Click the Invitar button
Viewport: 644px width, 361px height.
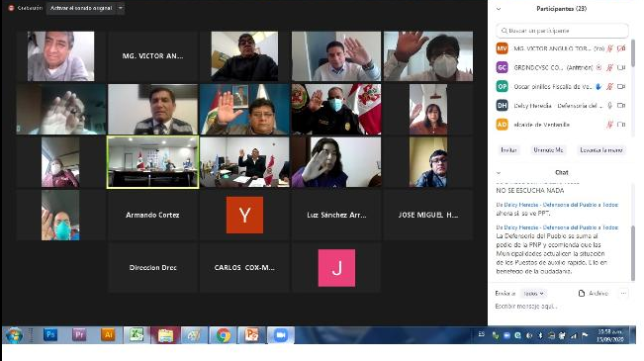pyautogui.click(x=508, y=150)
